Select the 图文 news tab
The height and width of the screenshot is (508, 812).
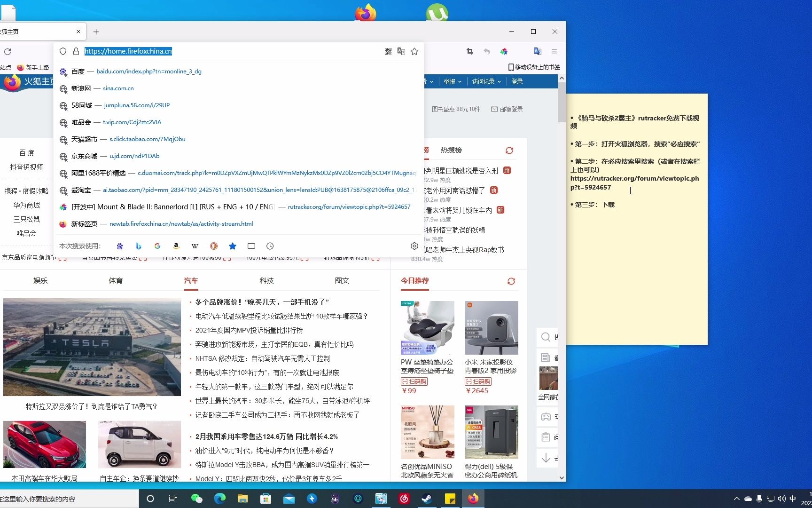(342, 281)
